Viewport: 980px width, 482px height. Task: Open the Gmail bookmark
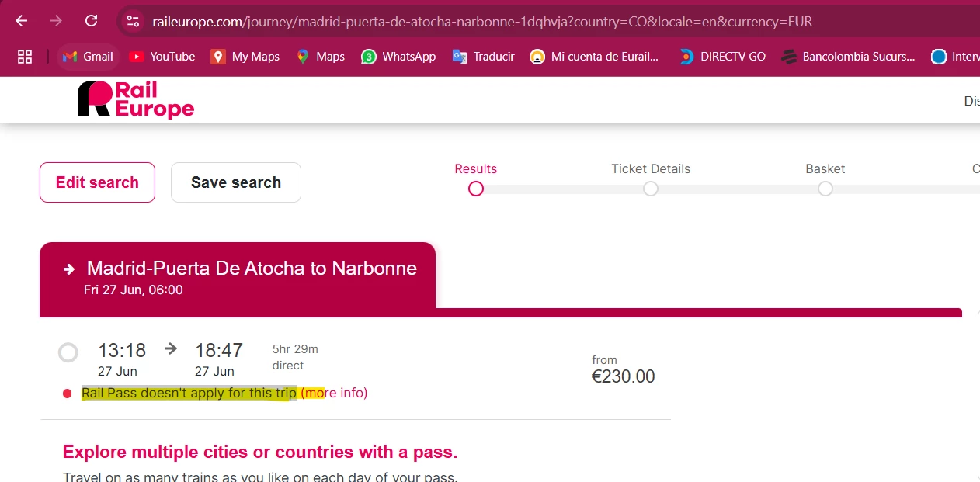(88, 56)
